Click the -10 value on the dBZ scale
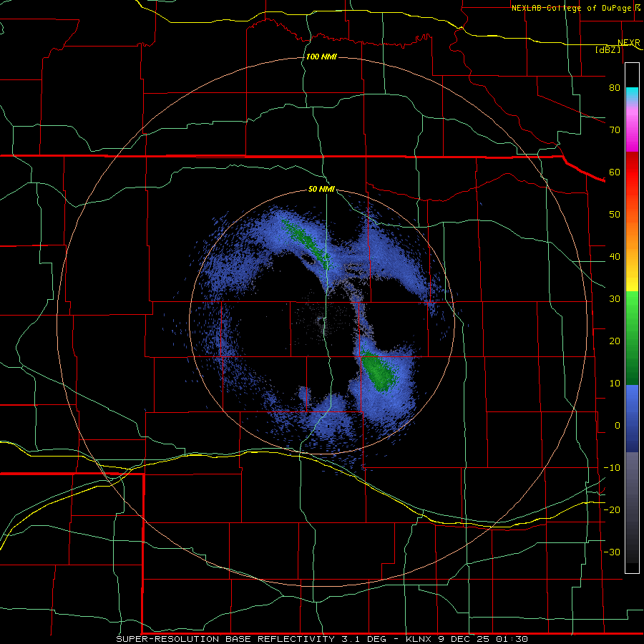 click(x=612, y=468)
